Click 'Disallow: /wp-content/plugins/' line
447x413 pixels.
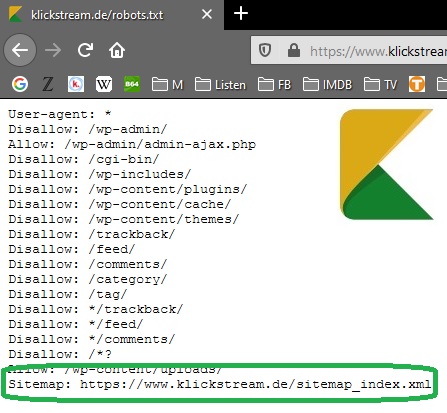click(128, 189)
